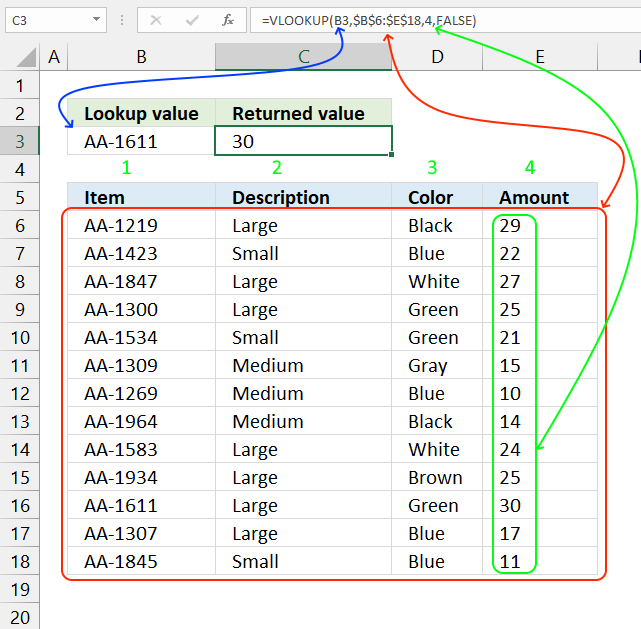
Task: Click cell containing Brown in Color column
Action: click(437, 477)
